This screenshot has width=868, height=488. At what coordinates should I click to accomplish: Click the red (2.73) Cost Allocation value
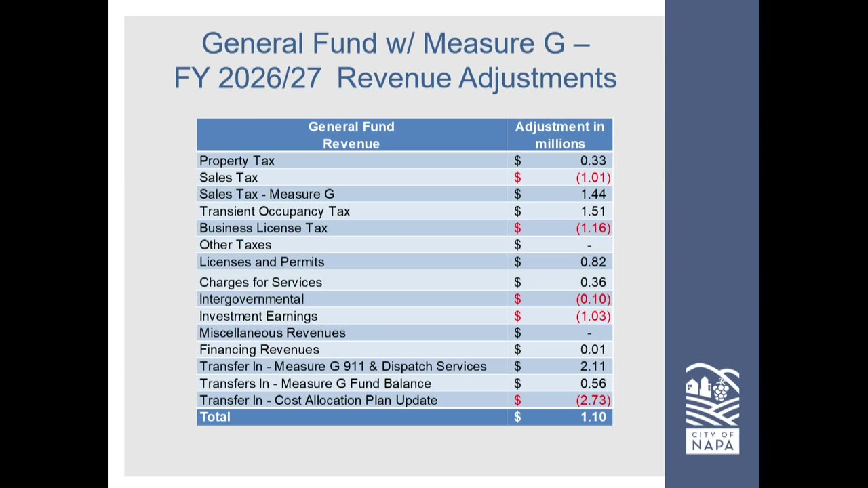click(x=593, y=400)
